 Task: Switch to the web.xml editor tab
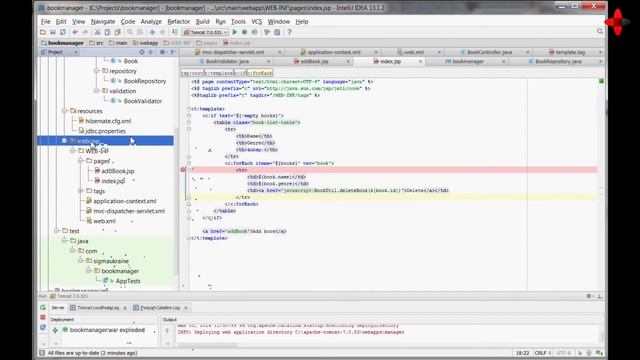pyautogui.click(x=414, y=52)
